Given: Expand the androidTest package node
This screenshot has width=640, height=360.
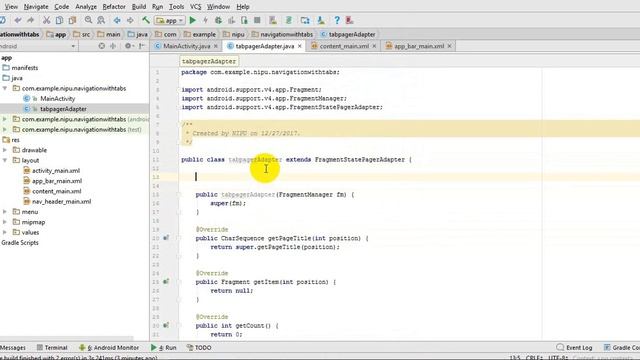Looking at the screenshot, I should (x=5, y=119).
